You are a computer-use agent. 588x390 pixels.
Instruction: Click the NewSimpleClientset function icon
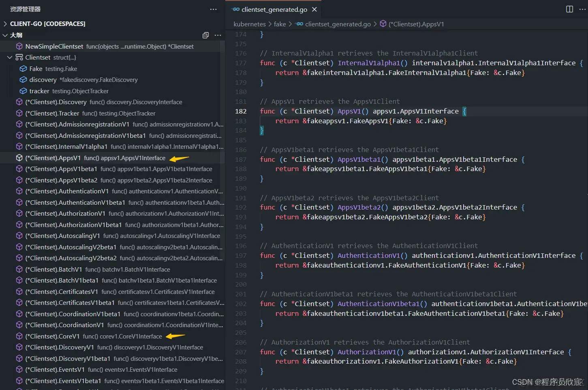(x=19, y=47)
